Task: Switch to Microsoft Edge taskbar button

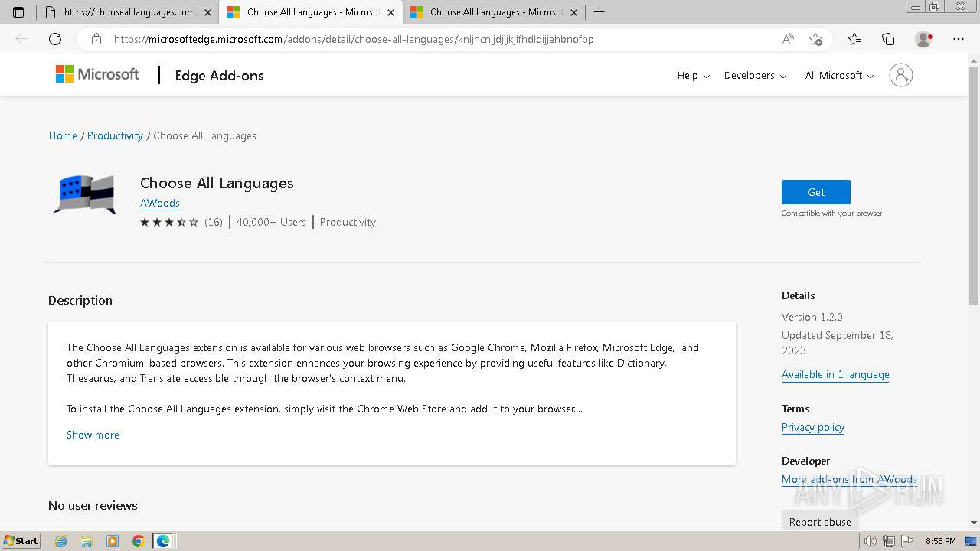Action: click(163, 541)
